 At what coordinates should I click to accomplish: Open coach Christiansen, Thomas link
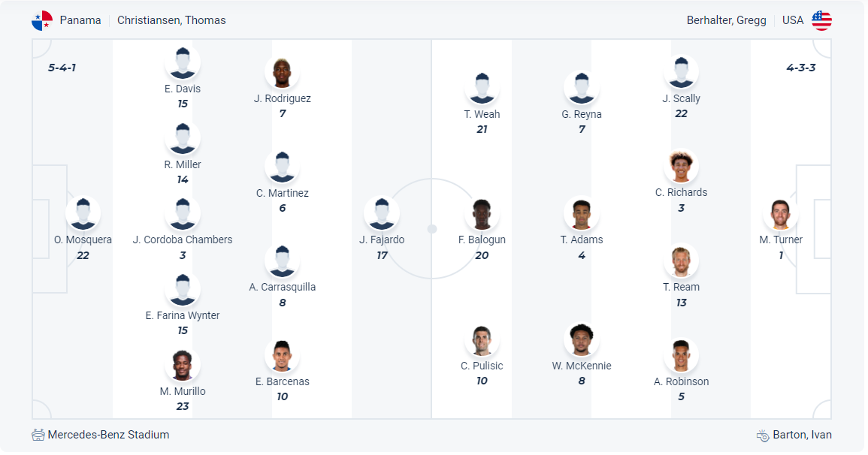171,20
